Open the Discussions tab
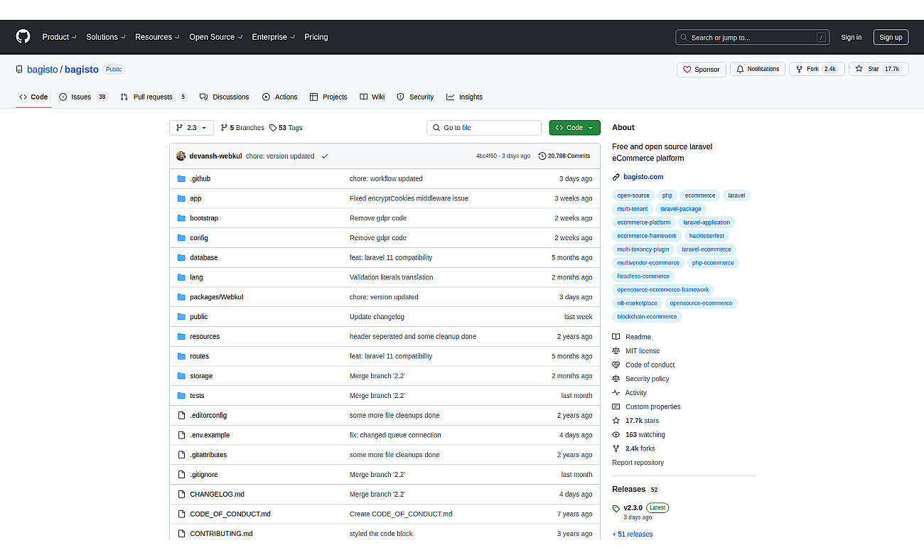The width and height of the screenshot is (924, 560). [x=224, y=97]
